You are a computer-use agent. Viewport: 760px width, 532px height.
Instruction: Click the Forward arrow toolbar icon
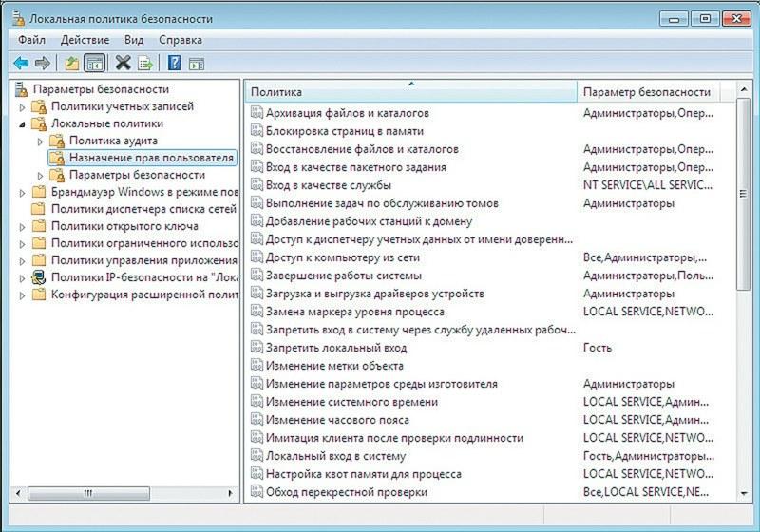tap(42, 64)
